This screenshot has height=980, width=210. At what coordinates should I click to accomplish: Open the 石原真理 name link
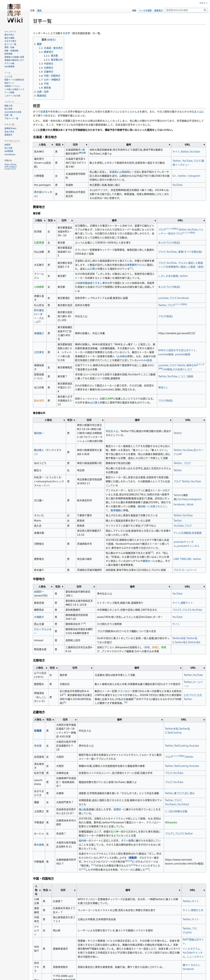tap(39, 243)
